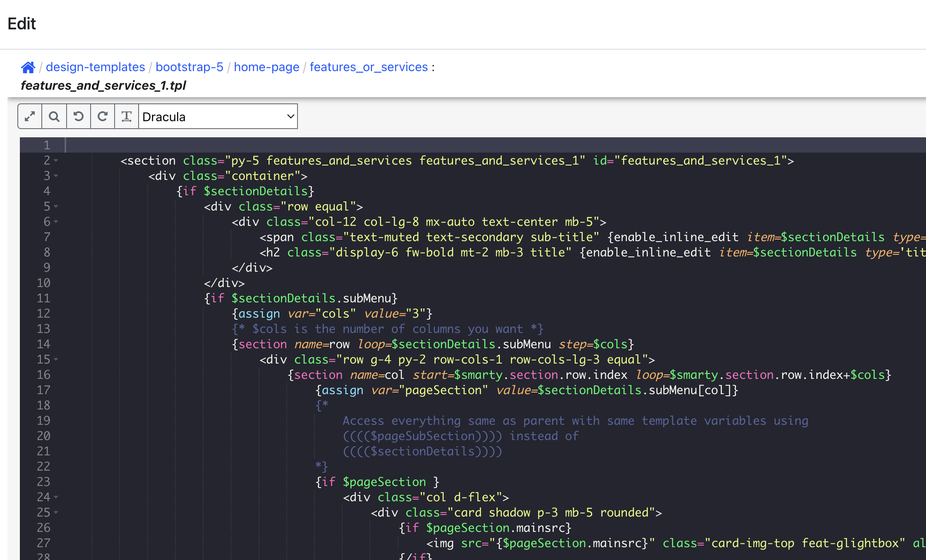This screenshot has width=926, height=560.
Task: Click the span 'text-muted text-secondary' line
Action: pos(593,237)
